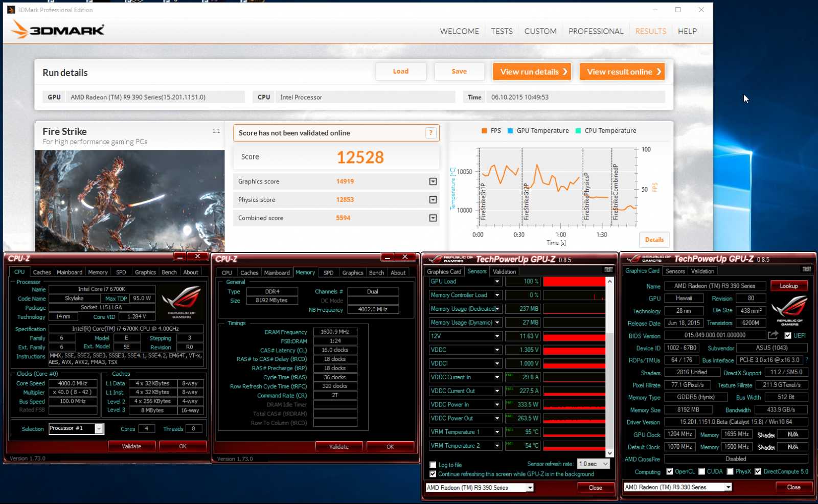The height and width of the screenshot is (504, 818).
Task: Click the ROG logo in the CPU-Z CPU tab
Action: click(x=181, y=302)
